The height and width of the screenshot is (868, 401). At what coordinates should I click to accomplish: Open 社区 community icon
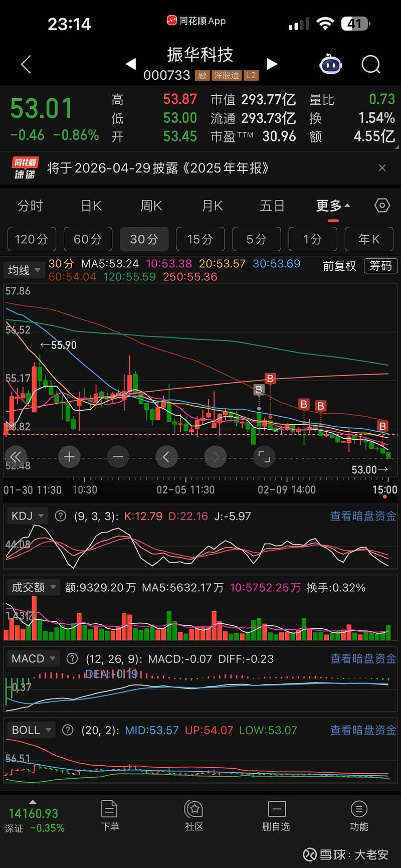pyautogui.click(x=193, y=816)
